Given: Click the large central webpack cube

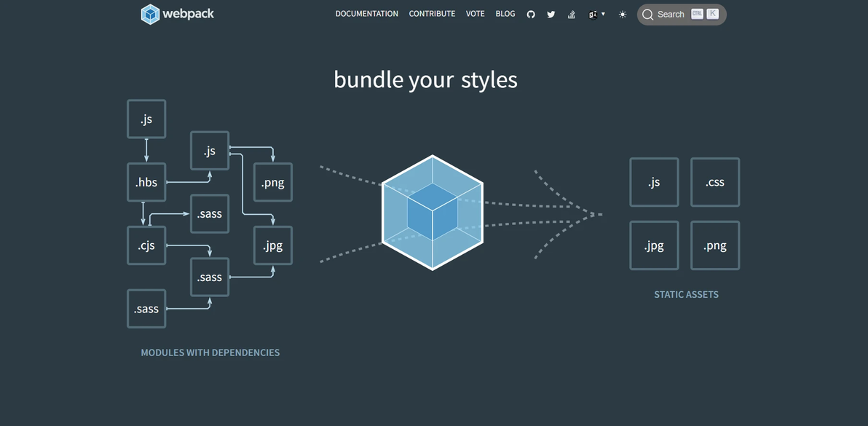Looking at the screenshot, I should point(433,213).
